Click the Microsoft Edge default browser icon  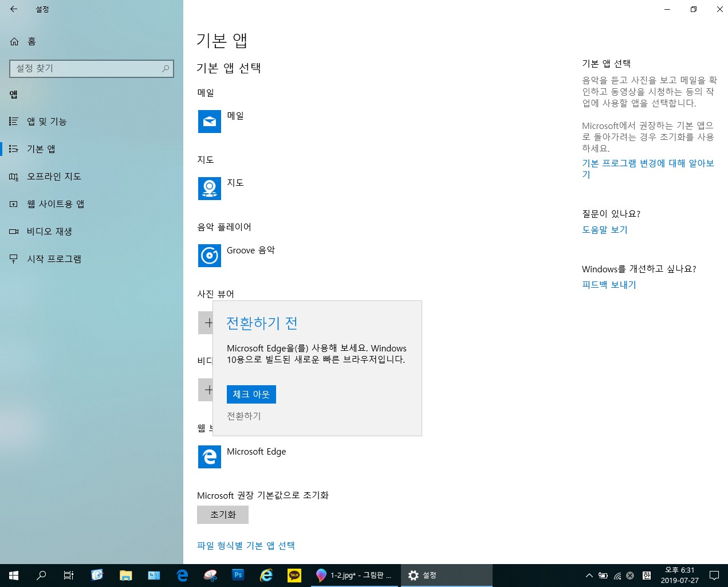pos(210,457)
